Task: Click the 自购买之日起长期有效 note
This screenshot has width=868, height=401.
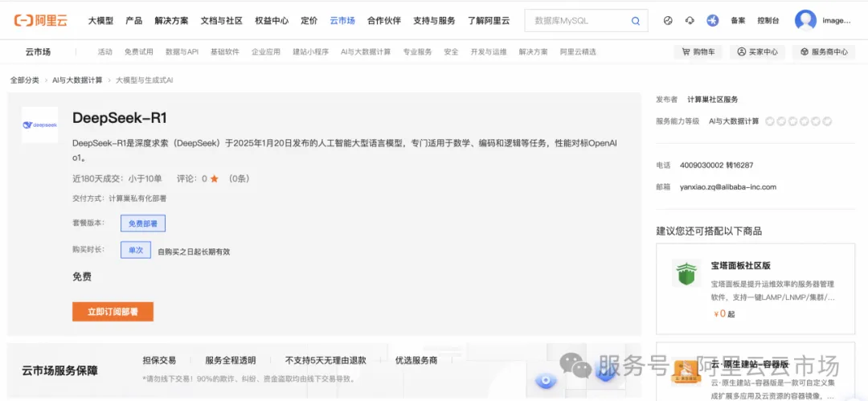Action: click(x=194, y=252)
